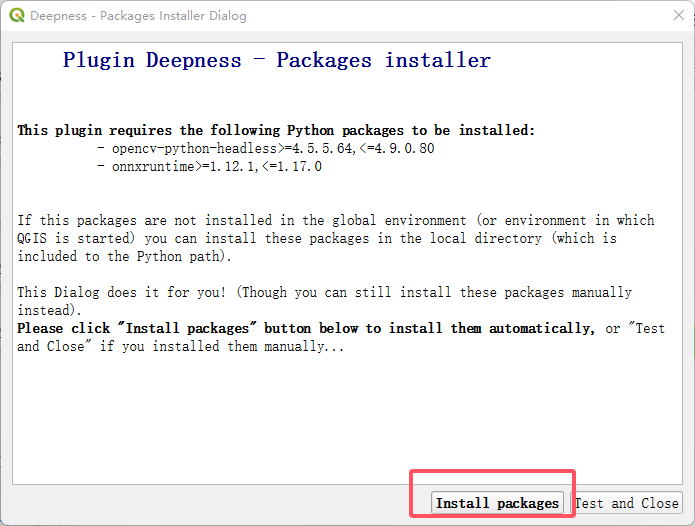The image size is (695, 526).
Task: Click the "and Close" if installed manually line
Action: pos(180,347)
